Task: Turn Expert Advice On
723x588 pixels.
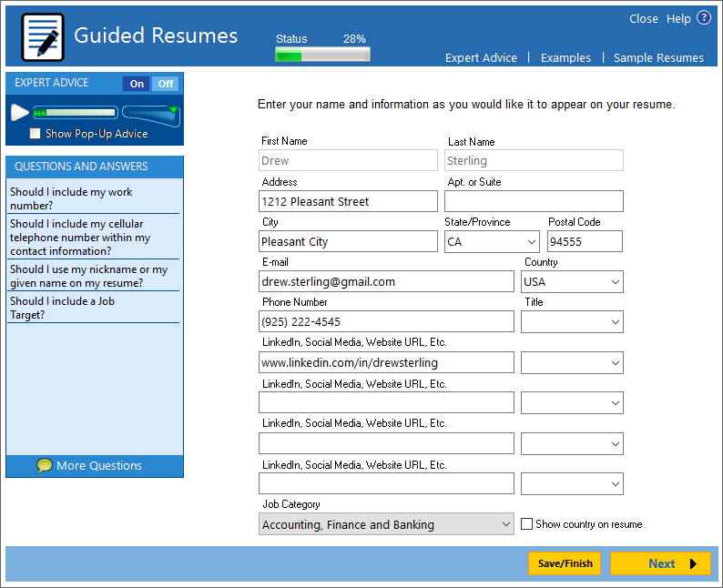Action: pos(137,84)
